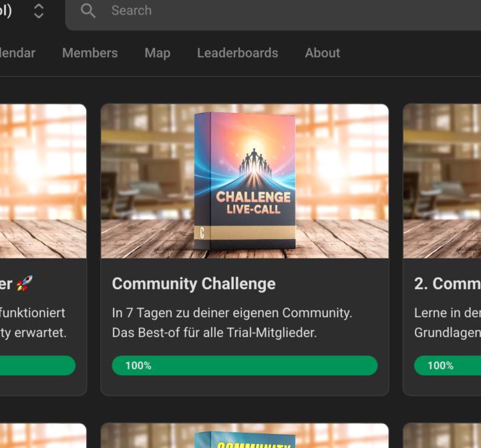Screen dimensions: 481x448
Task: Click the Community Challenge 100% progress bar
Action: click(245, 365)
